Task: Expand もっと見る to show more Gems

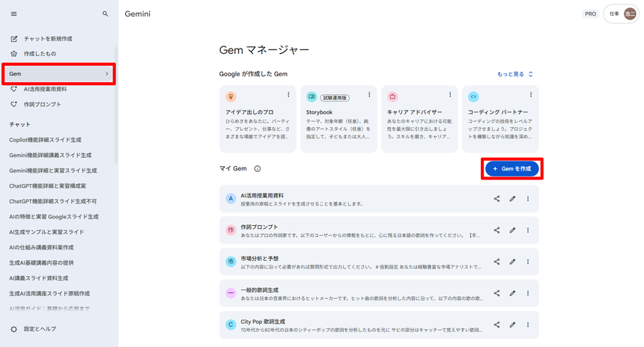Action: tap(516, 75)
